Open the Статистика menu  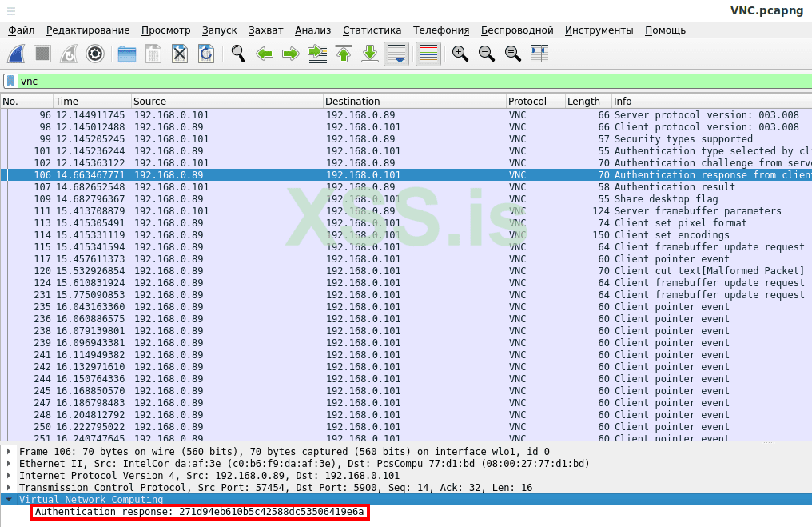pyautogui.click(x=372, y=30)
